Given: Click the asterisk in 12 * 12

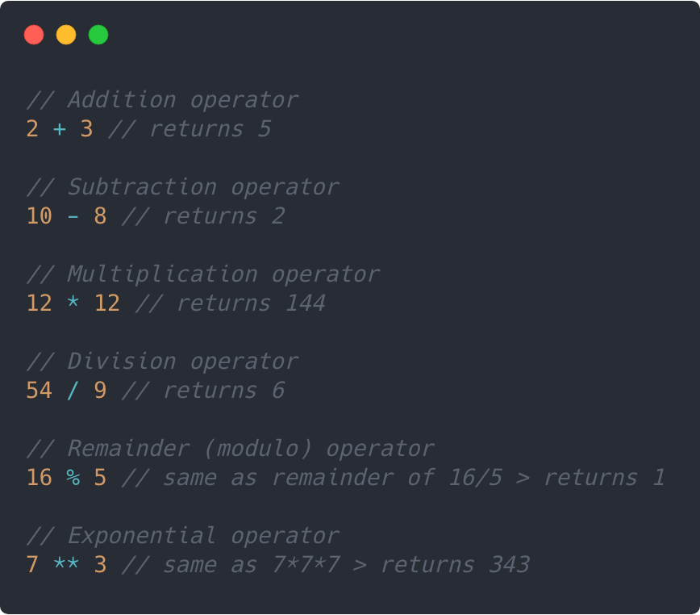Looking at the screenshot, I should (73, 302).
